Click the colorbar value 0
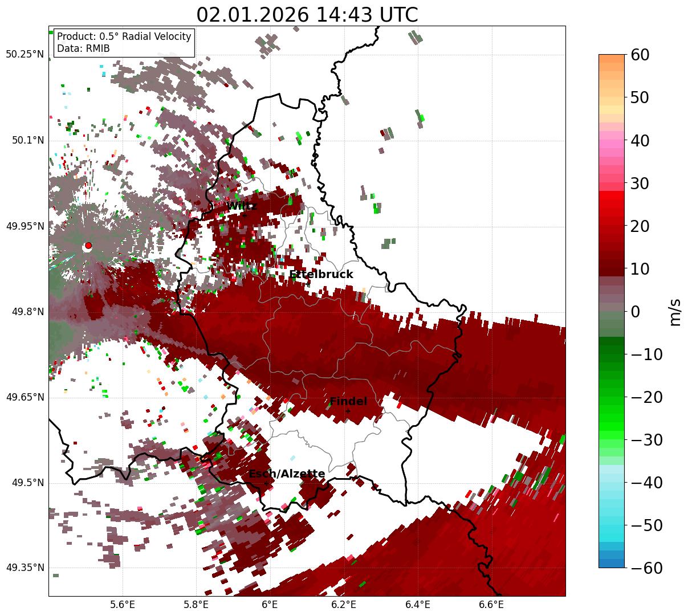This screenshot has height=616, width=688. (x=634, y=311)
